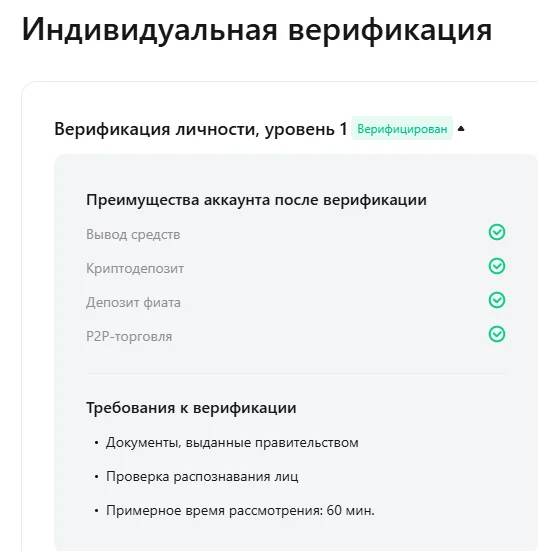
Task: Click the checkmark icon beside P2P-торговля
Action: 497,334
